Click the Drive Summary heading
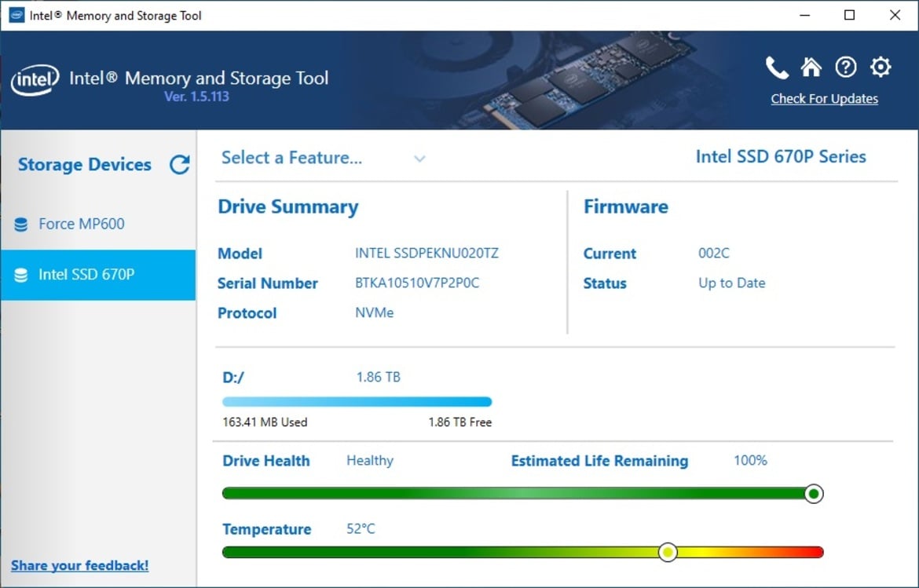 coord(287,207)
